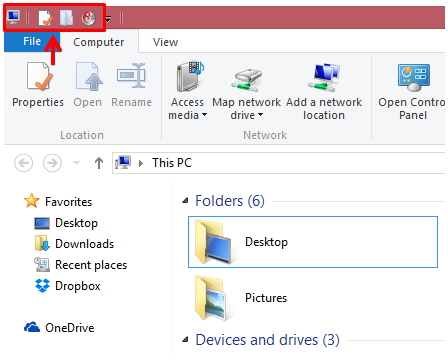Open Customize Quick Access Toolbar dropdown

108,19
